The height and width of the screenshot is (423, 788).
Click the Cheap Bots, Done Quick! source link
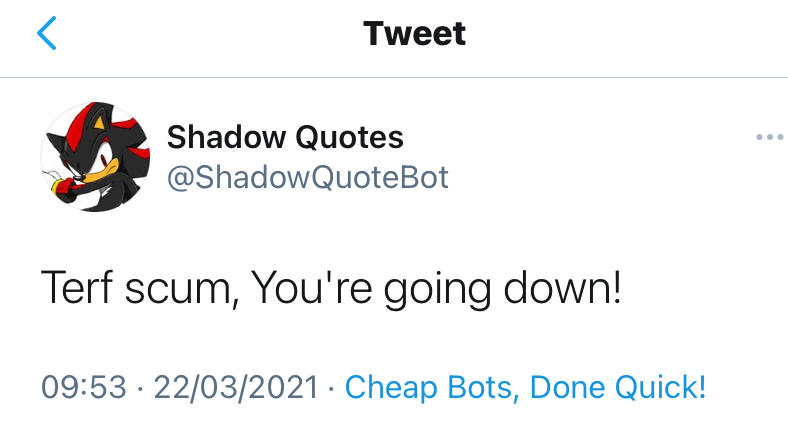click(525, 385)
